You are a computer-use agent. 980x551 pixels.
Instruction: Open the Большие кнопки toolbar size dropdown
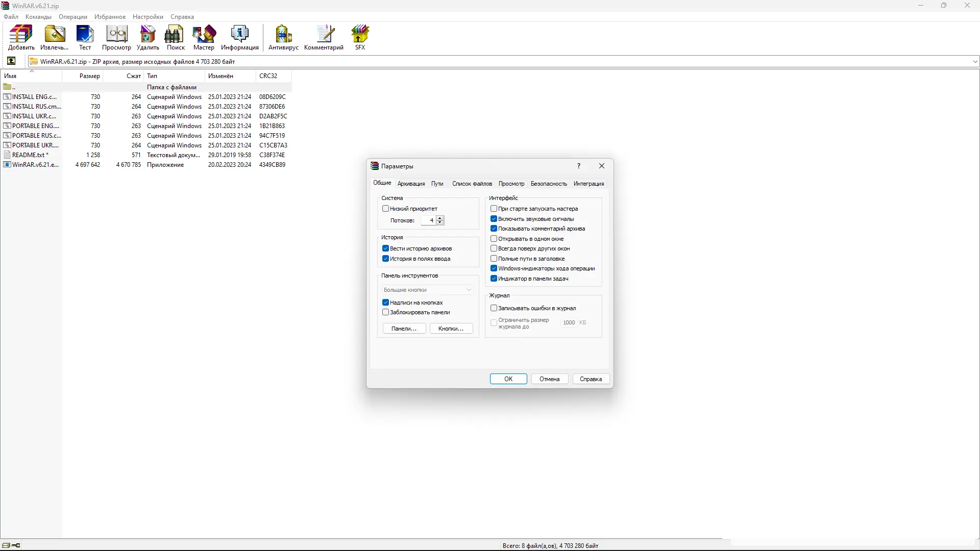[428, 290]
